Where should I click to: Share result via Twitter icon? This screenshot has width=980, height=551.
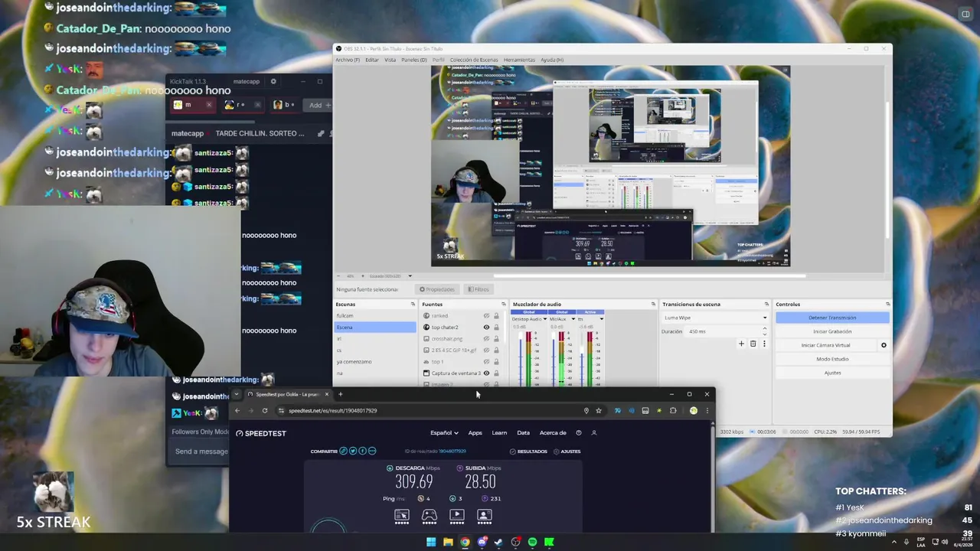[353, 452]
